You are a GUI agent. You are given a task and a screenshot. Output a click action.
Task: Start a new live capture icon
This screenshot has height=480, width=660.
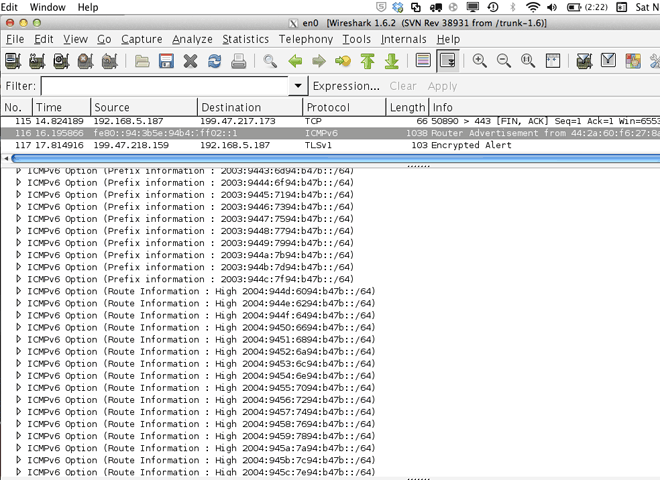coord(61,61)
